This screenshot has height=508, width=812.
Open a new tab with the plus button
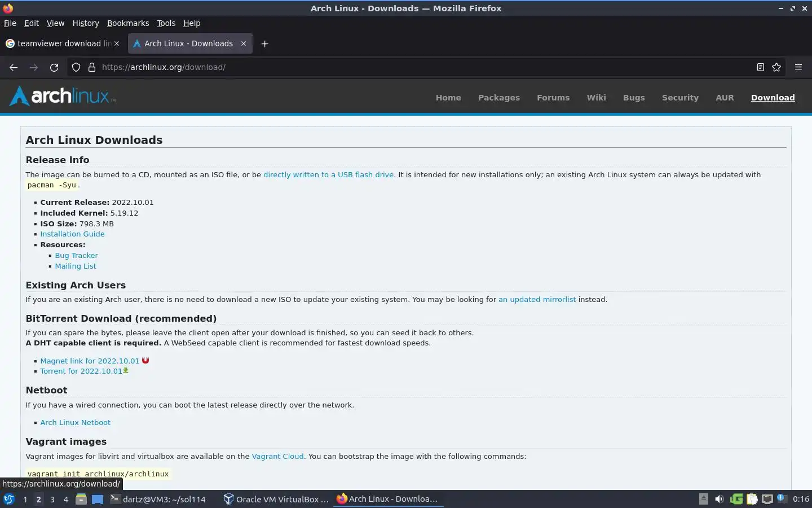[x=264, y=43]
